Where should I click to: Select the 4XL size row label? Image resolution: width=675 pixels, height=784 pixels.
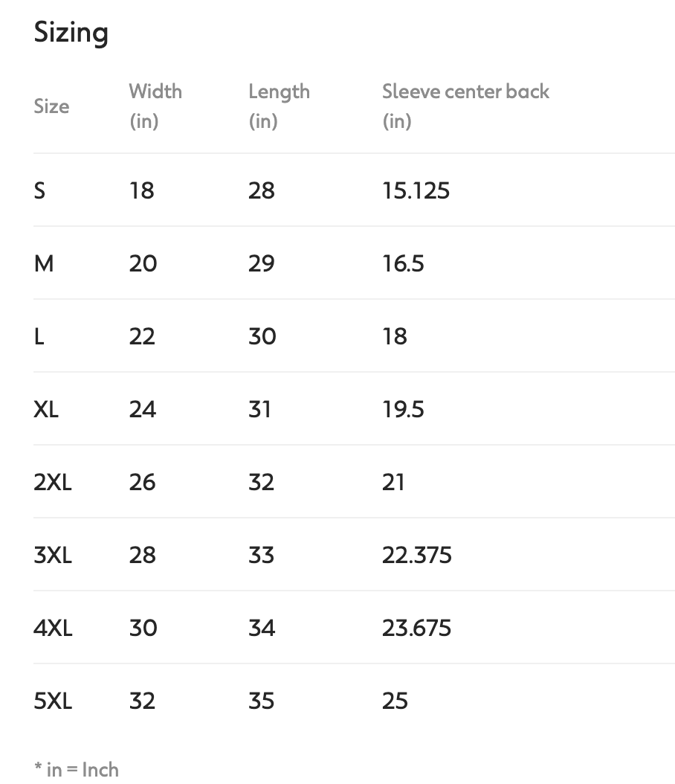[x=53, y=628]
